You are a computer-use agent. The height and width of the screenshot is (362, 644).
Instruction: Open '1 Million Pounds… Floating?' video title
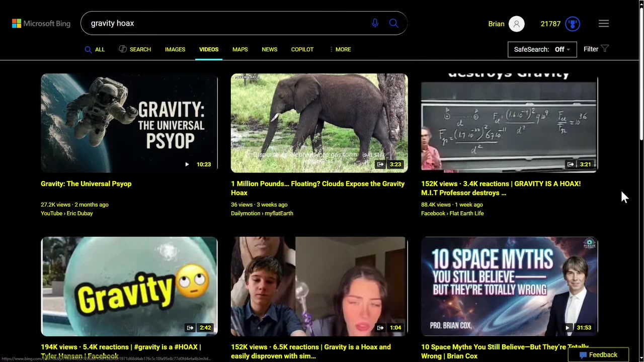click(317, 188)
